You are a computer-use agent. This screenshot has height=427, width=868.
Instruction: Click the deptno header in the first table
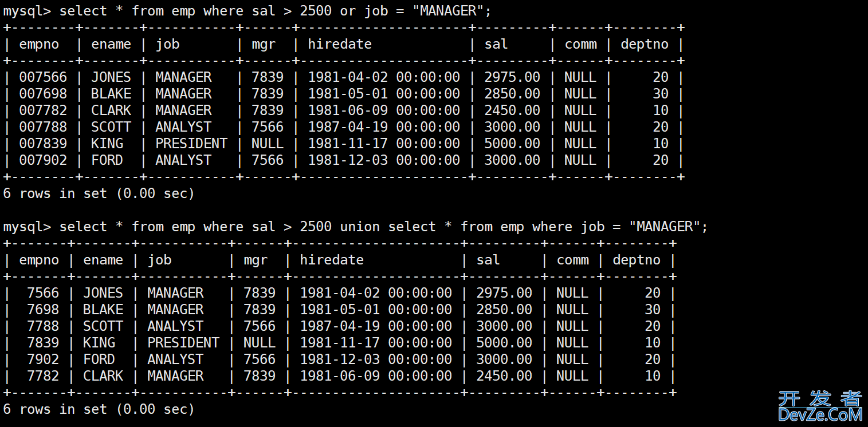click(645, 45)
